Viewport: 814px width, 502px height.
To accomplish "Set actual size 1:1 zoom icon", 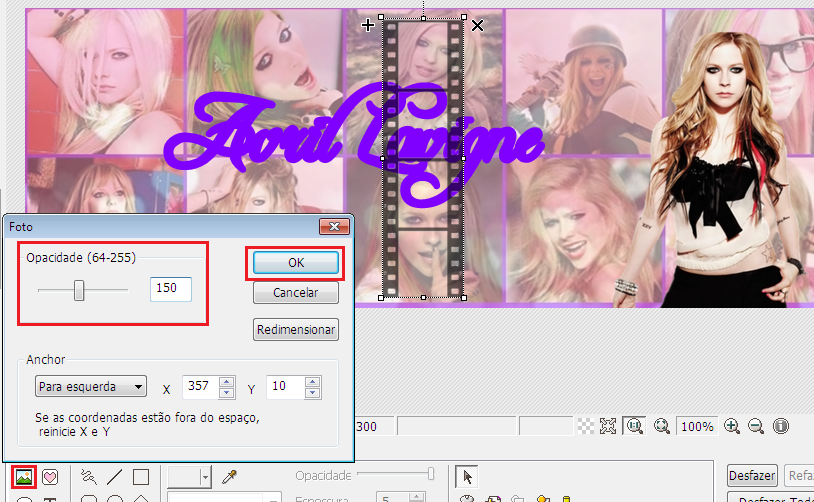I will click(x=634, y=426).
